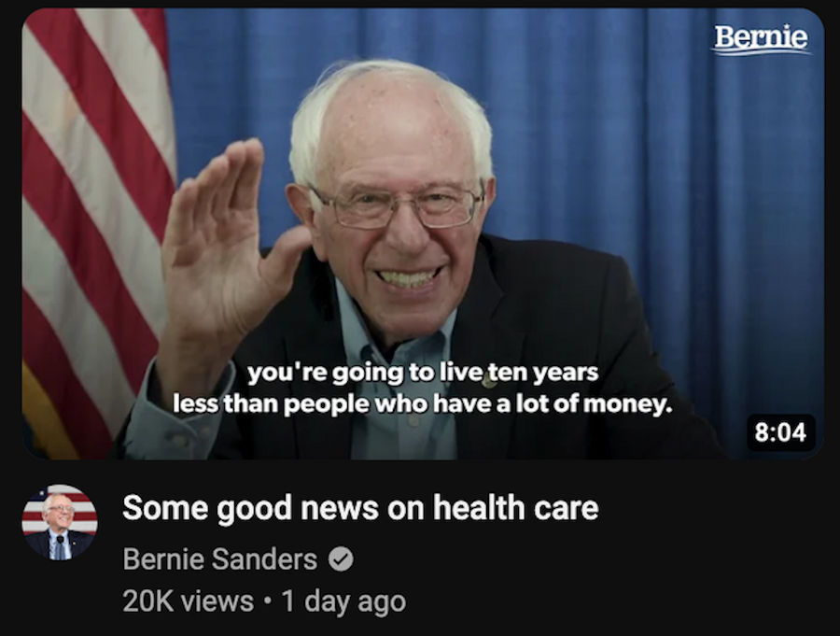The width and height of the screenshot is (840, 636).
Task: Click caption line "you're going to live ten years"
Action: pos(423,372)
